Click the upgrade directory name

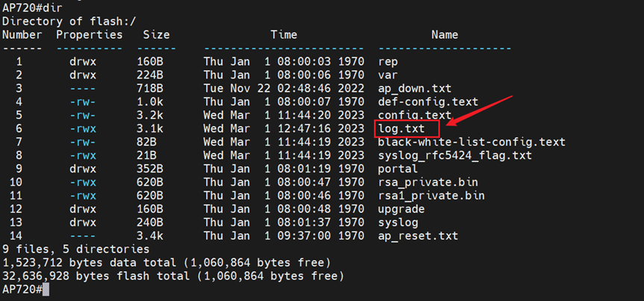401,209
